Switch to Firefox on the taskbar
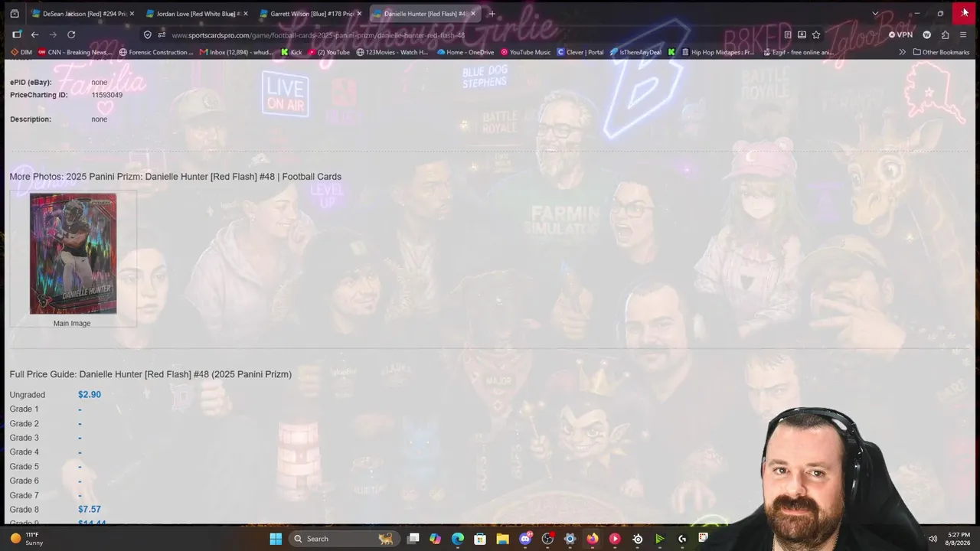Viewport: 980px width, 551px height. [x=593, y=539]
